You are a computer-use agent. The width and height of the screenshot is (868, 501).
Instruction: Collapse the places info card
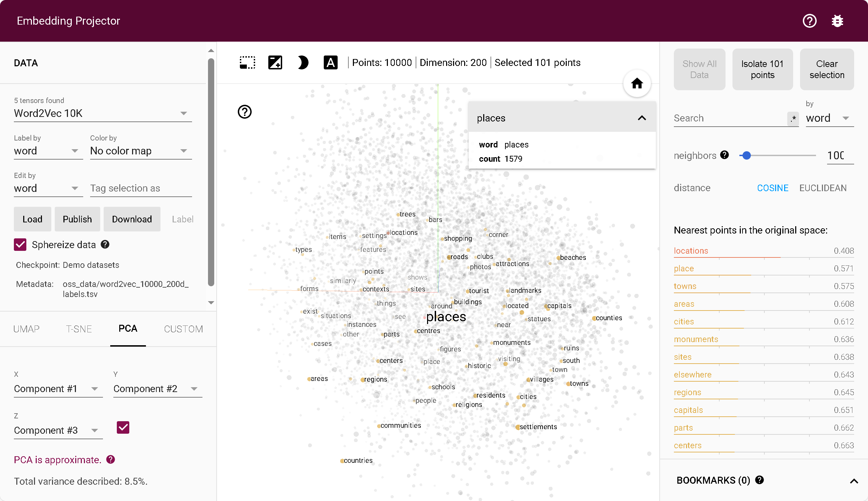(642, 118)
